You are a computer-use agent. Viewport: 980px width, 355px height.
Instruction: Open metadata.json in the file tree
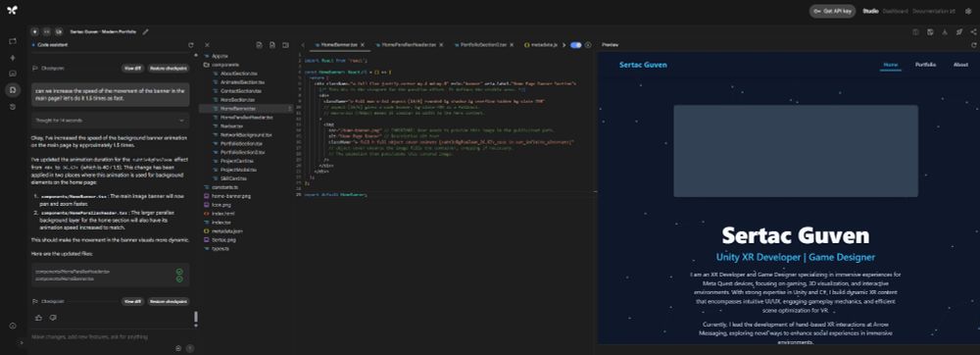click(x=227, y=230)
